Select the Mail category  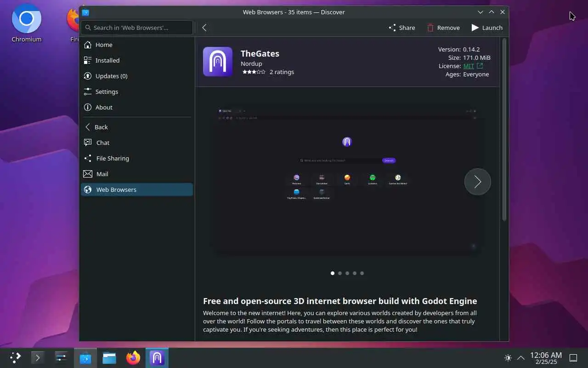[137, 174]
